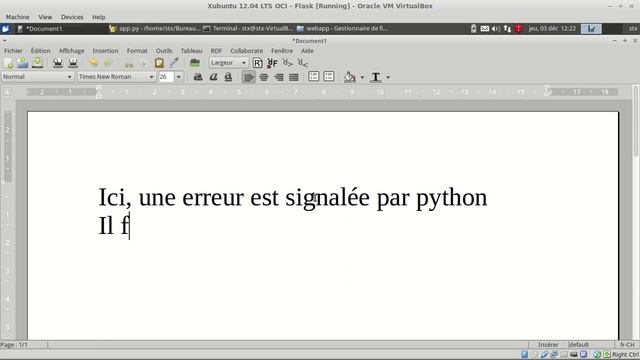Screen dimensions: 640x360
Task: Click the left-to-right text direction icon
Action: coord(288,63)
